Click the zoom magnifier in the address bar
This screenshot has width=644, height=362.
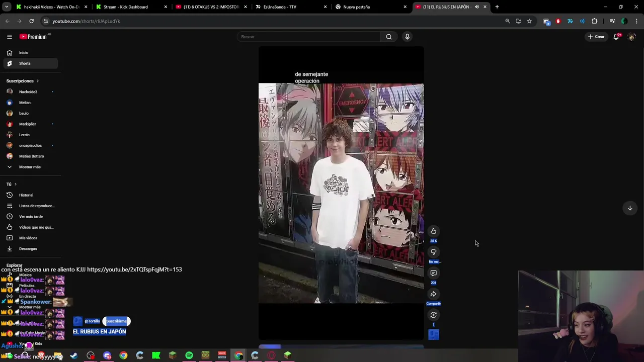click(x=507, y=21)
